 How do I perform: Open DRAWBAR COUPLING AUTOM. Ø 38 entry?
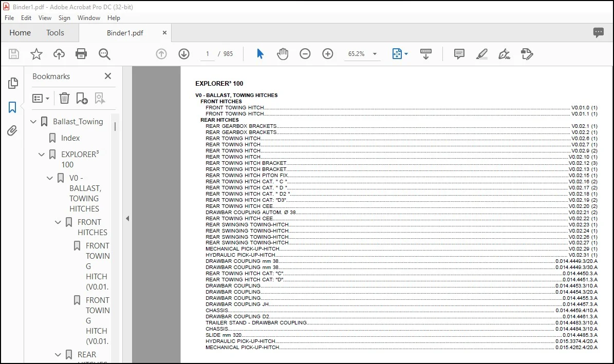tap(401, 212)
